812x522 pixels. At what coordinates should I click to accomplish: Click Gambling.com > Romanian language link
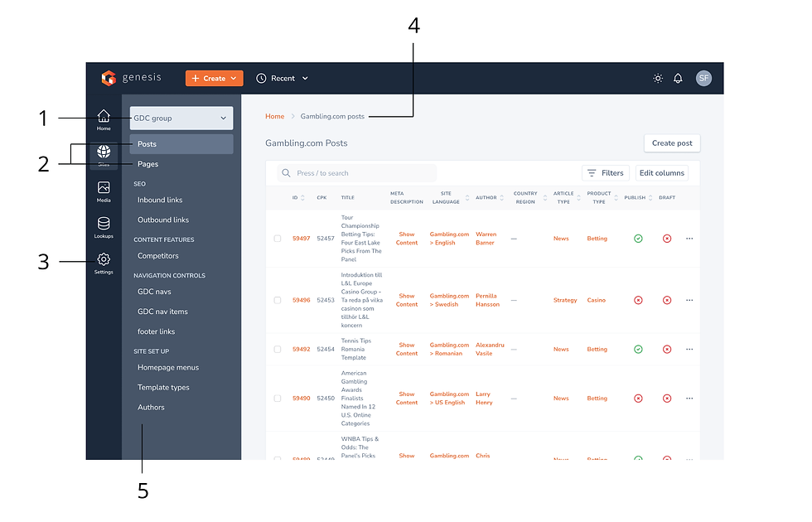[449, 350]
